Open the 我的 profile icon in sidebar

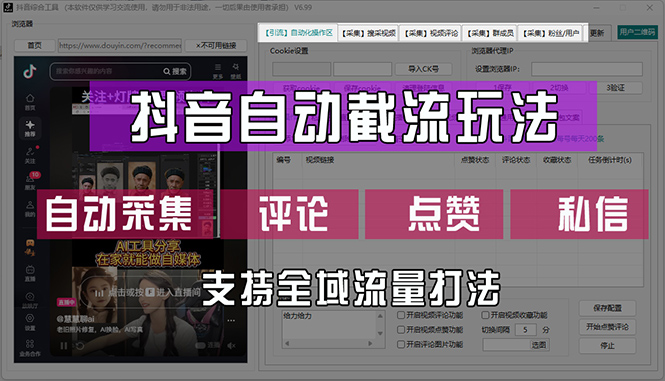pos(30,205)
